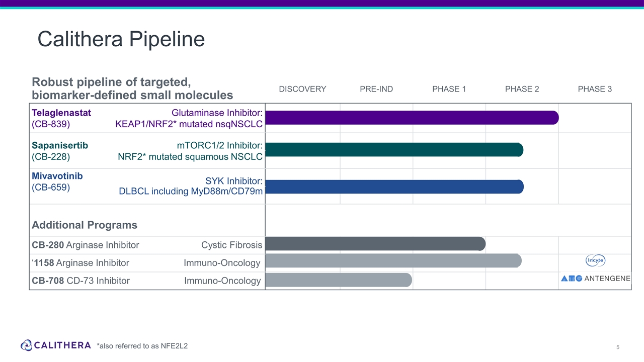Click the Antengene logo
The height and width of the screenshot is (362, 644).
tap(595, 279)
